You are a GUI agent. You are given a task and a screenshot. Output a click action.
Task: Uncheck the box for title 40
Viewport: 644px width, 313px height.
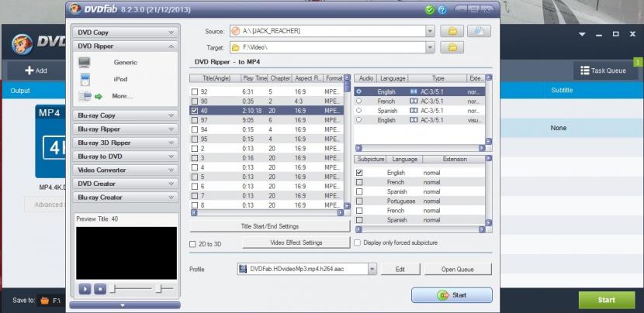coord(195,111)
